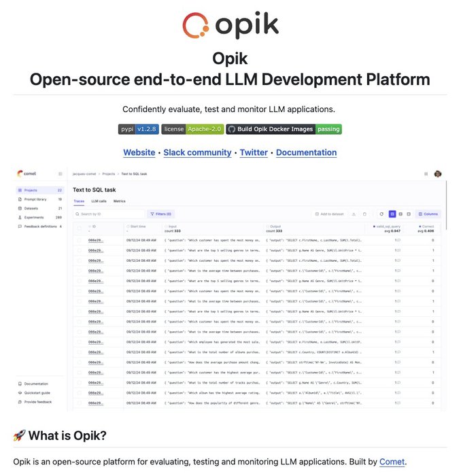Click the trash delete icon in the toolbar
The width and height of the screenshot is (461, 476).
[364, 214]
